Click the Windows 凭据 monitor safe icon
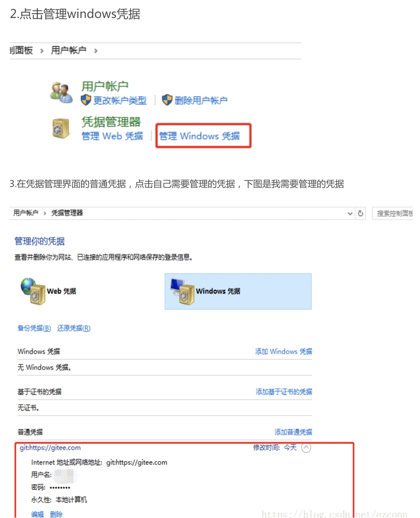Image resolution: width=420 pixels, height=518 pixels. click(182, 291)
